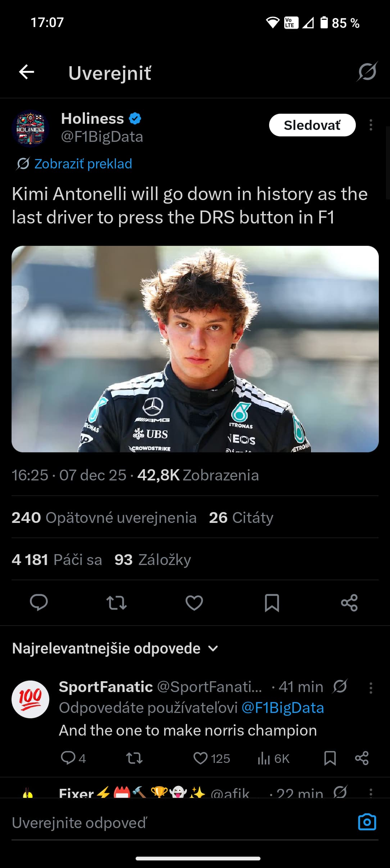
Task: Open Grok icon in top bar
Action: pyautogui.click(x=367, y=72)
